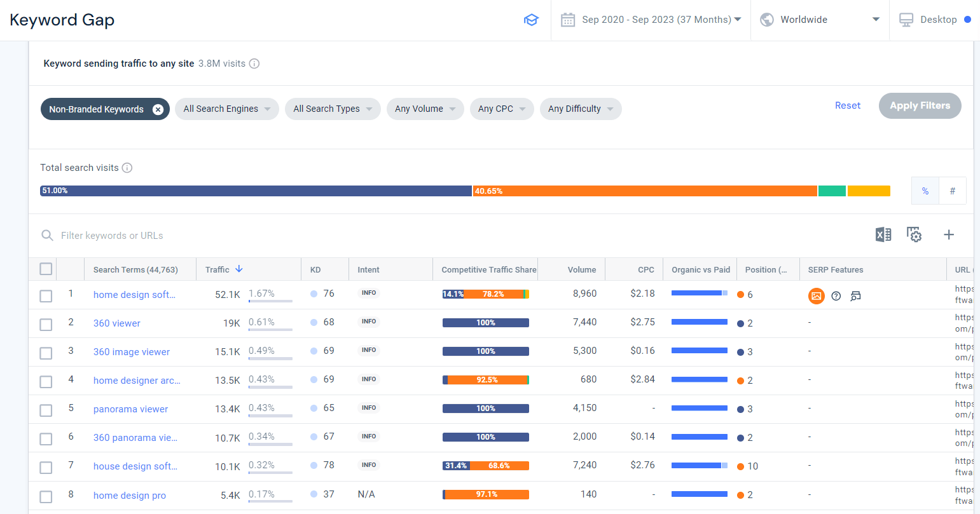This screenshot has height=514, width=980.
Task: Click the yellow segment of total visits bar
Action: pyautogui.click(x=869, y=191)
